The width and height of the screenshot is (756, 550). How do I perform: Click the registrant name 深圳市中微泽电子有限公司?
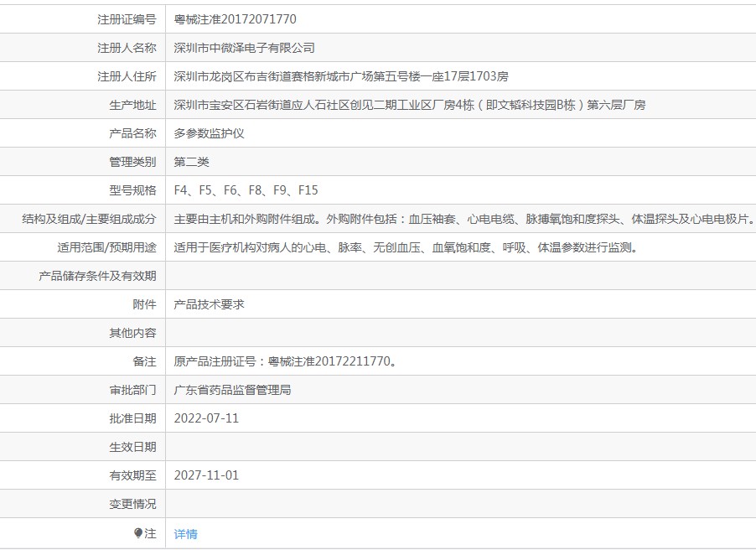pyautogui.click(x=245, y=48)
